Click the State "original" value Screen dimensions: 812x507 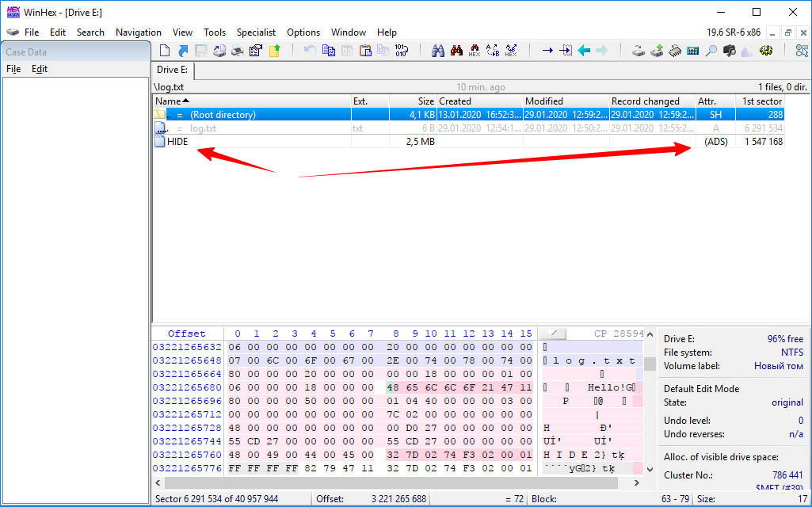pyautogui.click(x=787, y=402)
